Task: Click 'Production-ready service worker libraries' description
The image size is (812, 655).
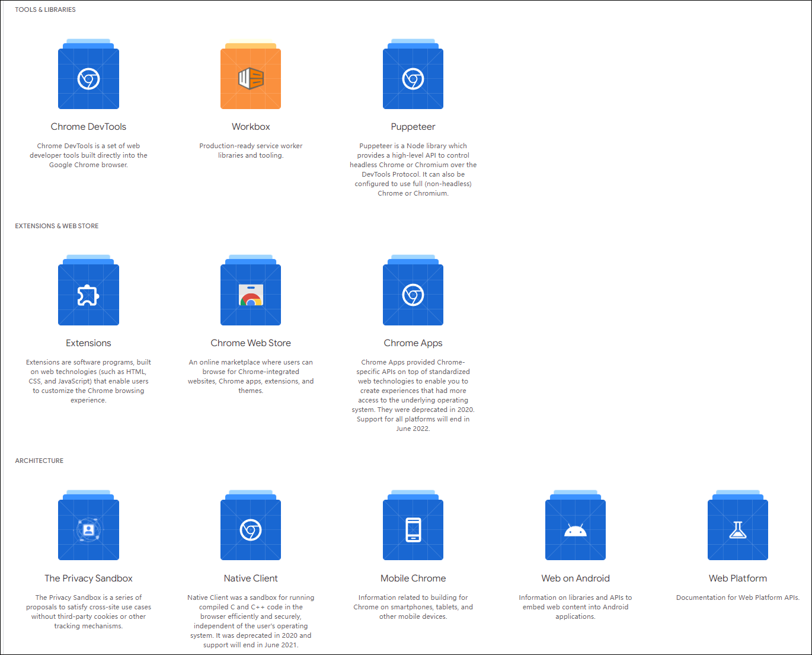Action: [251, 151]
